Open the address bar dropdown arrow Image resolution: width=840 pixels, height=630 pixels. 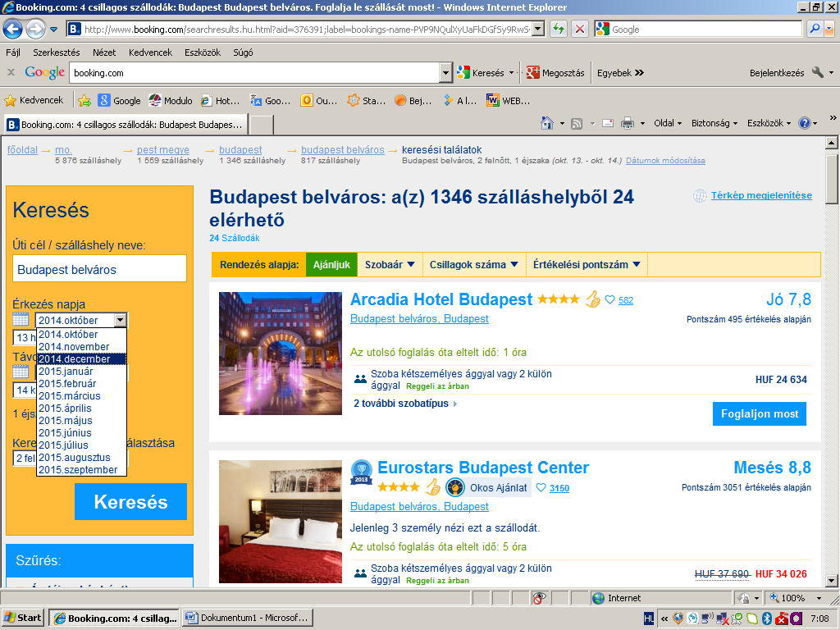[x=538, y=29]
